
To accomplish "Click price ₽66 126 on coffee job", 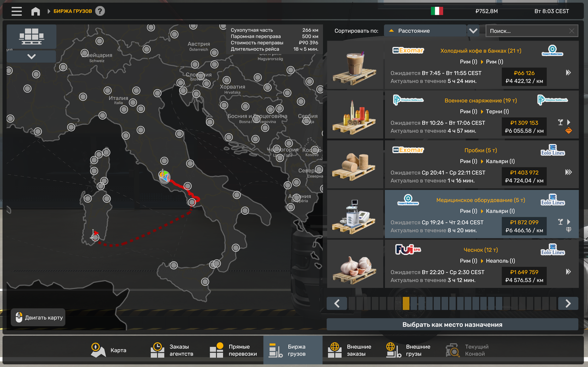I will coord(524,73).
